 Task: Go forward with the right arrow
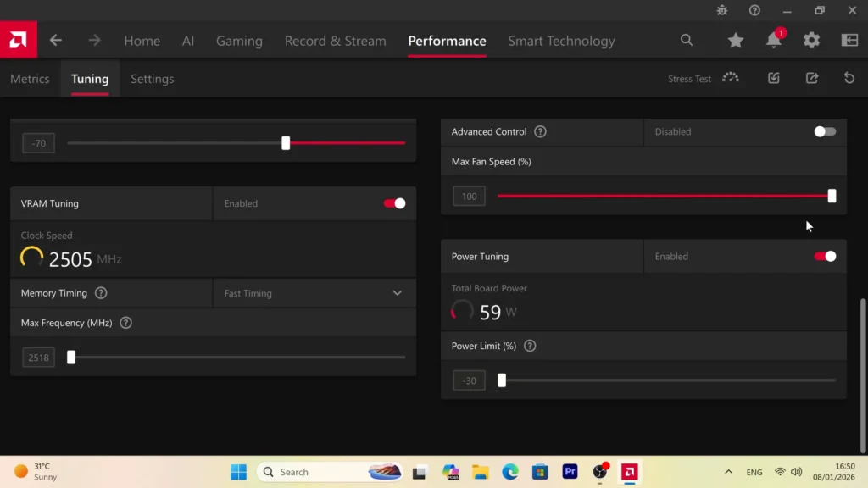95,41
